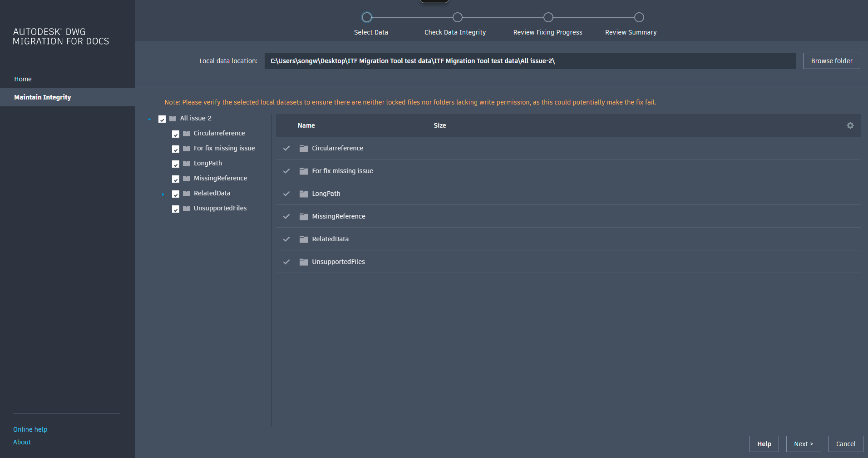868x458 pixels.
Task: Click the Browse folder button
Action: tap(831, 61)
